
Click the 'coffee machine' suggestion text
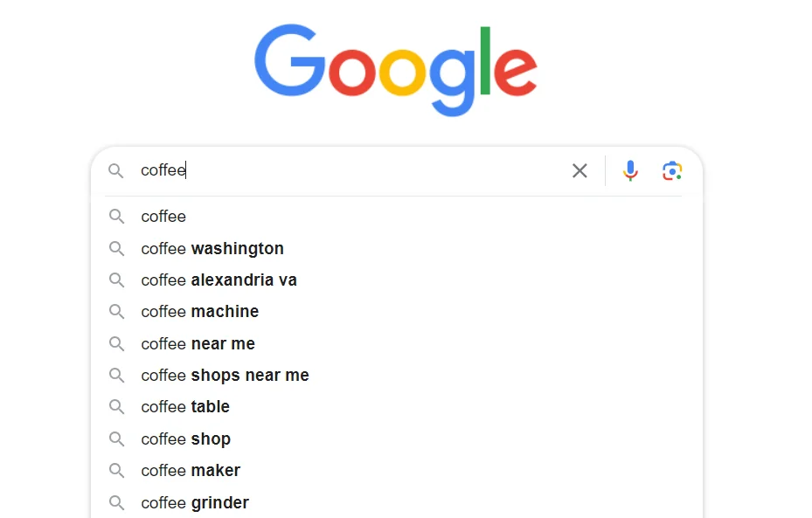click(x=199, y=311)
